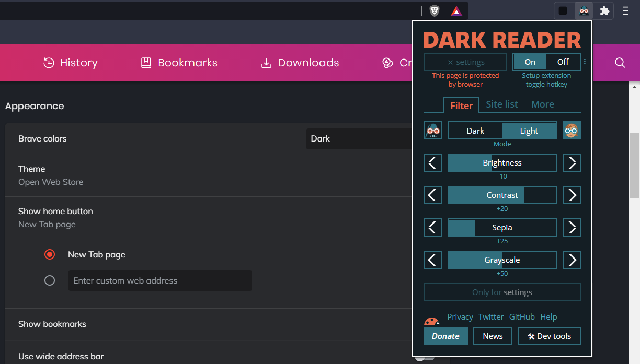The height and width of the screenshot is (364, 640).
Task: Increase Brightness with right arrow
Action: [x=572, y=163]
